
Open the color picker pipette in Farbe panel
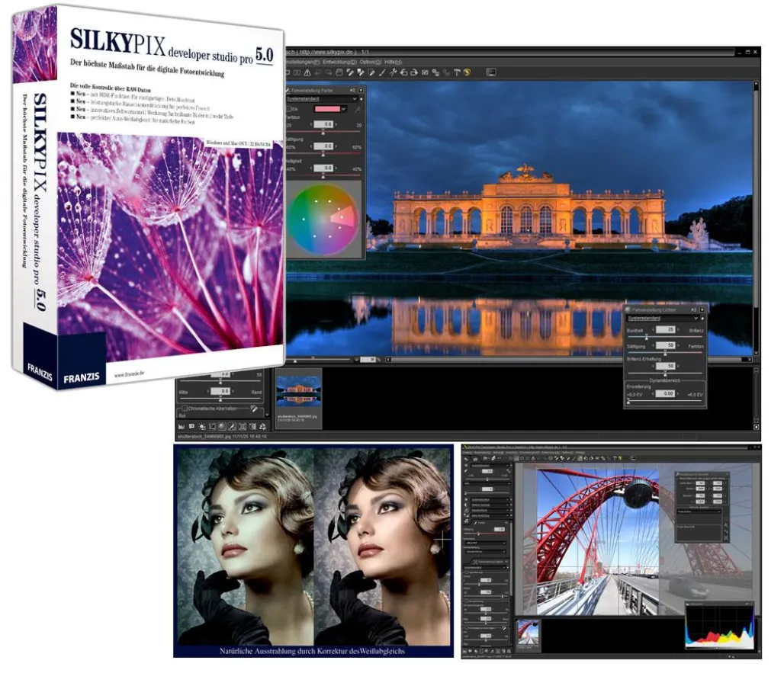click(358, 108)
